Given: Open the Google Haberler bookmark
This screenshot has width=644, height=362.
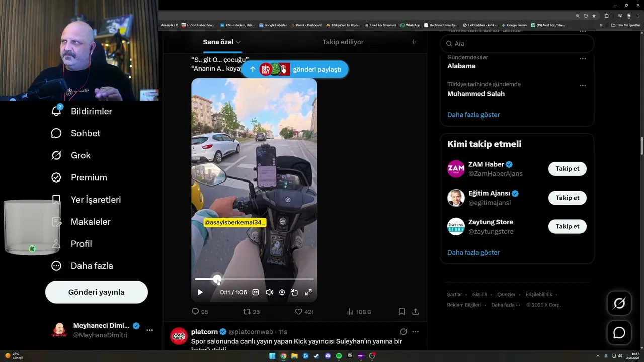Looking at the screenshot, I should pyautogui.click(x=273, y=25).
